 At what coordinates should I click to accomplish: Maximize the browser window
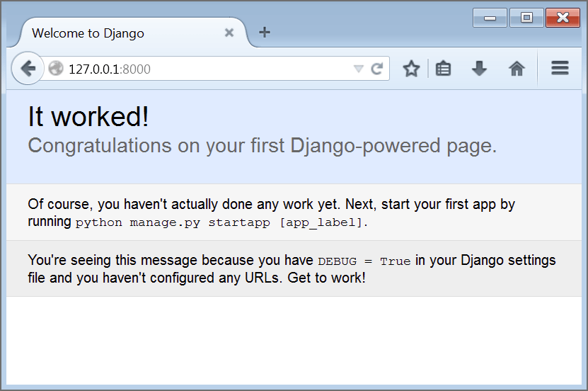(x=526, y=18)
